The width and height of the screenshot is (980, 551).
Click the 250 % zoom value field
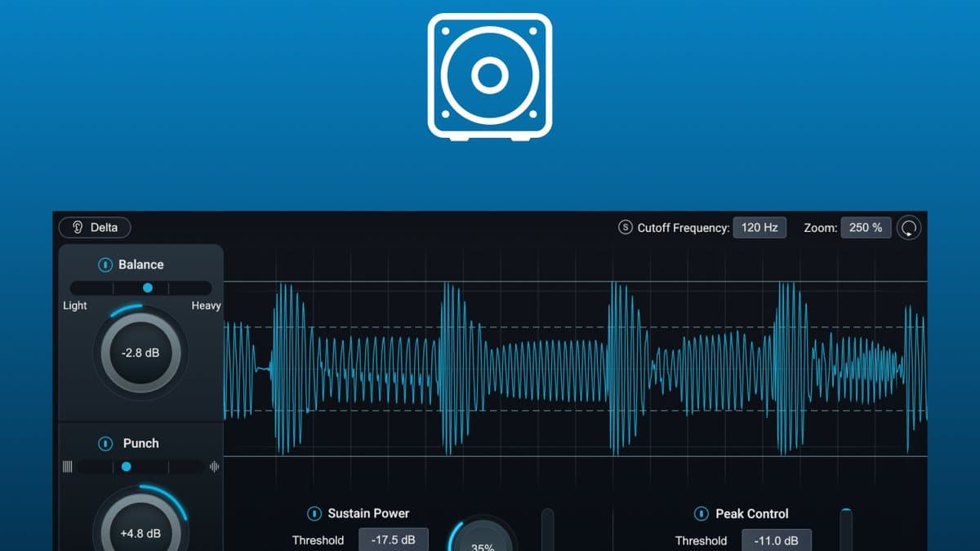point(866,228)
